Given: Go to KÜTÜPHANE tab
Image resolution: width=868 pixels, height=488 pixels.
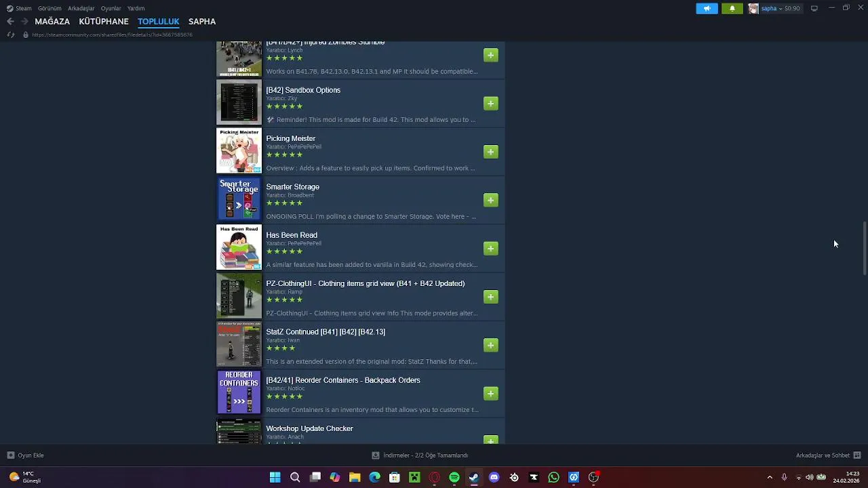Looking at the screenshot, I should (x=104, y=21).
